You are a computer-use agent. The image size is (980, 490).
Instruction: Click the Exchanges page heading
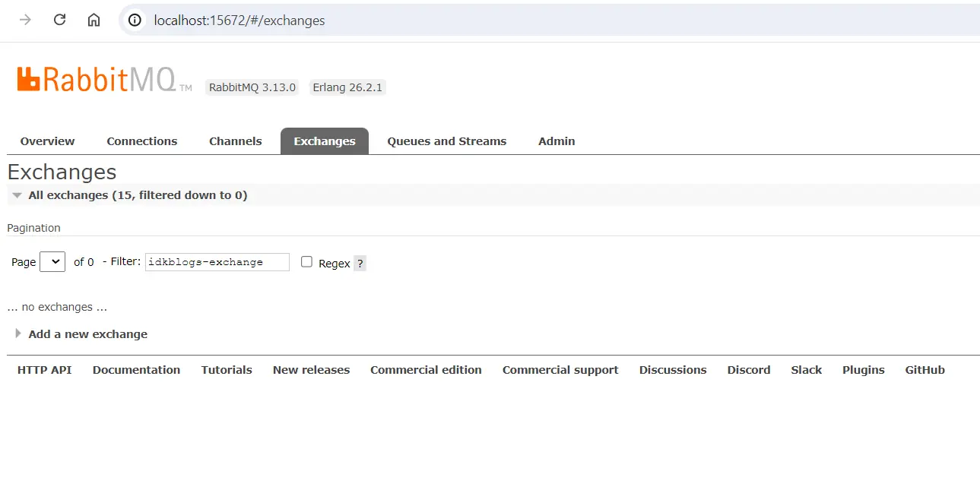click(62, 172)
